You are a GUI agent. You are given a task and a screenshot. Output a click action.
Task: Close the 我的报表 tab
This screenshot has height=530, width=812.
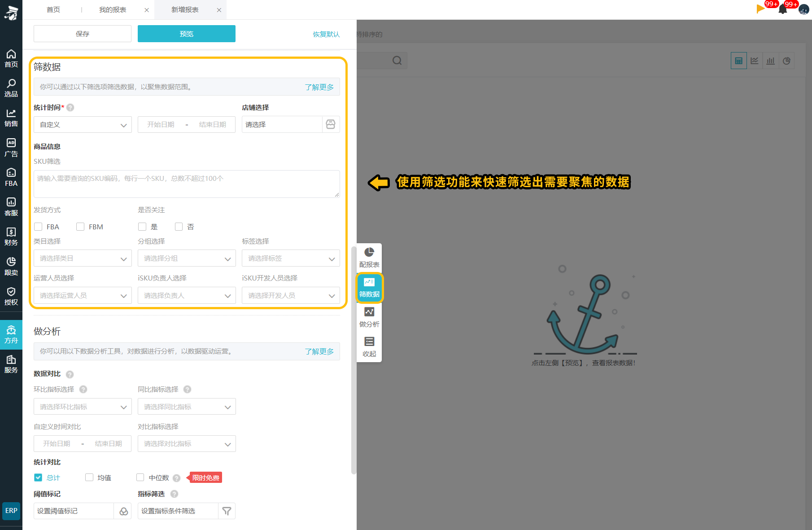coord(147,10)
